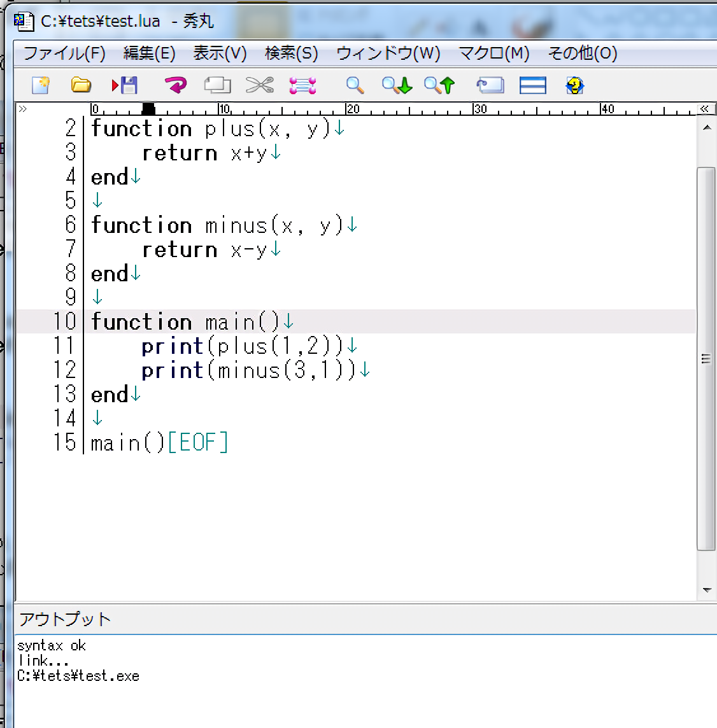Open the その他(O) menu
The width and height of the screenshot is (717, 728).
point(582,53)
